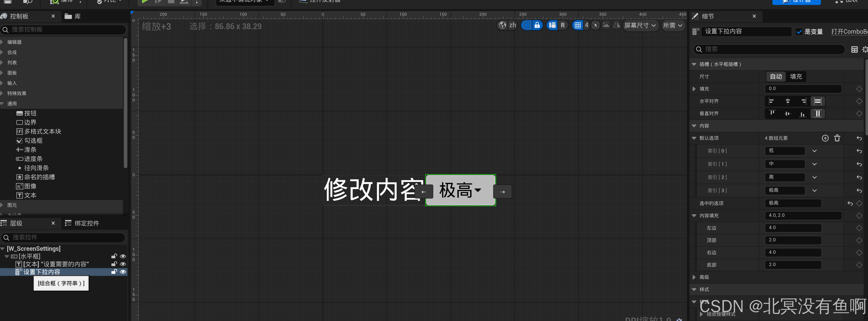
Task: Toggle the grid snapping icon
Action: [x=578, y=25]
